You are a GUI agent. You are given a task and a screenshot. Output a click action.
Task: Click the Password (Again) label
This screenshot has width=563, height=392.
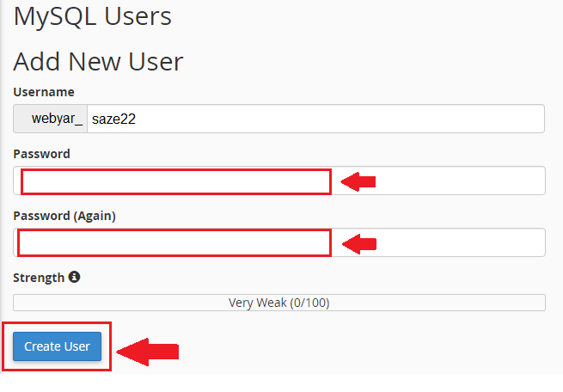tap(64, 216)
